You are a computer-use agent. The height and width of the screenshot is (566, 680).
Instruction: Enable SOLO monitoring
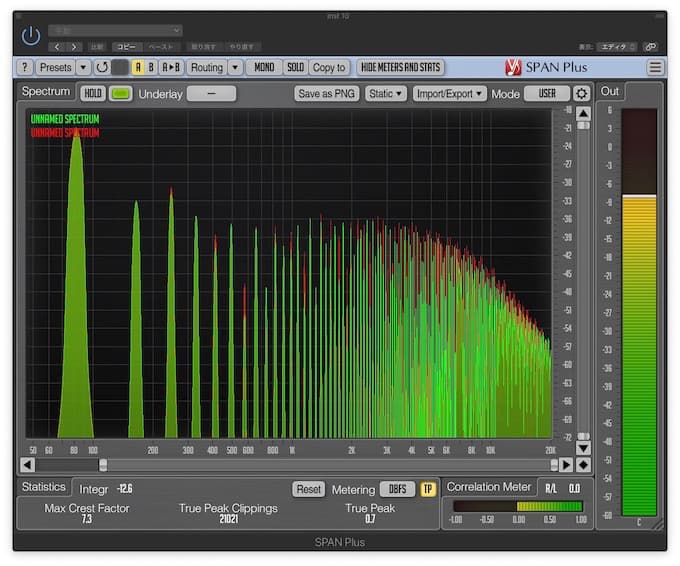pyautogui.click(x=295, y=67)
